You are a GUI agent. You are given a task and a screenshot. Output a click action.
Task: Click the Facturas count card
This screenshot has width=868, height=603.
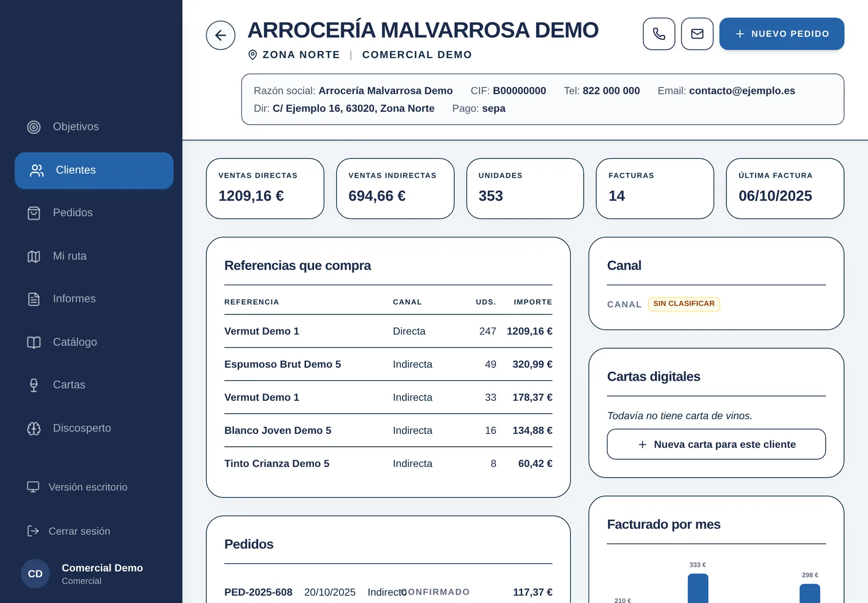[x=655, y=189]
